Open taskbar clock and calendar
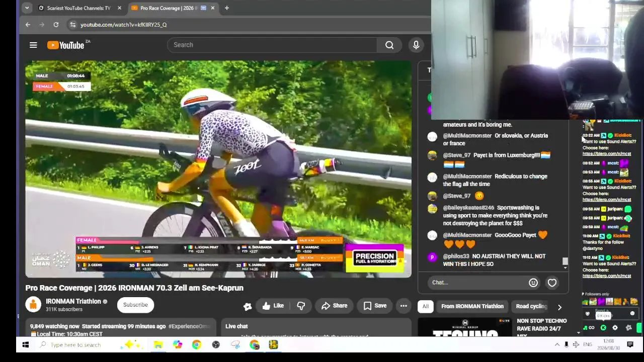This screenshot has height=362, width=644. coord(608,345)
